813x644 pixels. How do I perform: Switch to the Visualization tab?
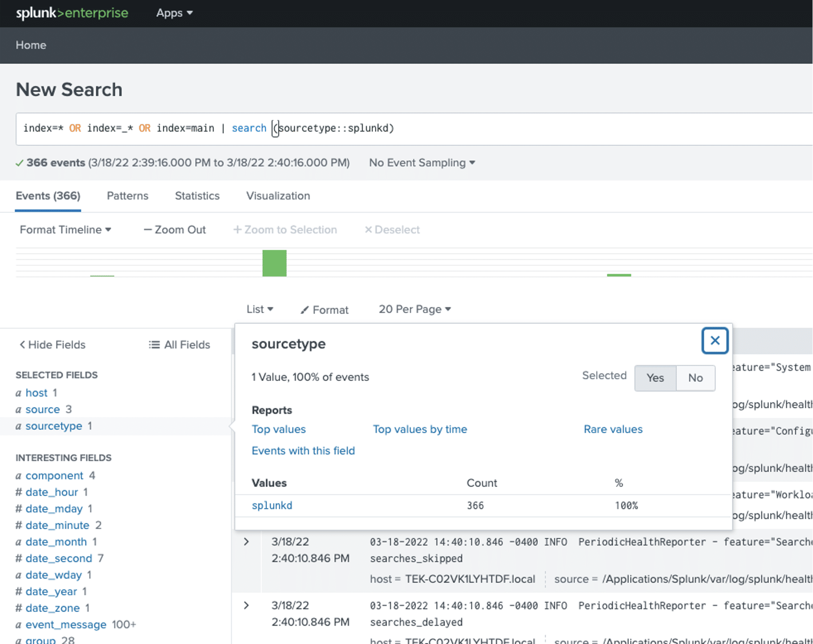click(278, 196)
